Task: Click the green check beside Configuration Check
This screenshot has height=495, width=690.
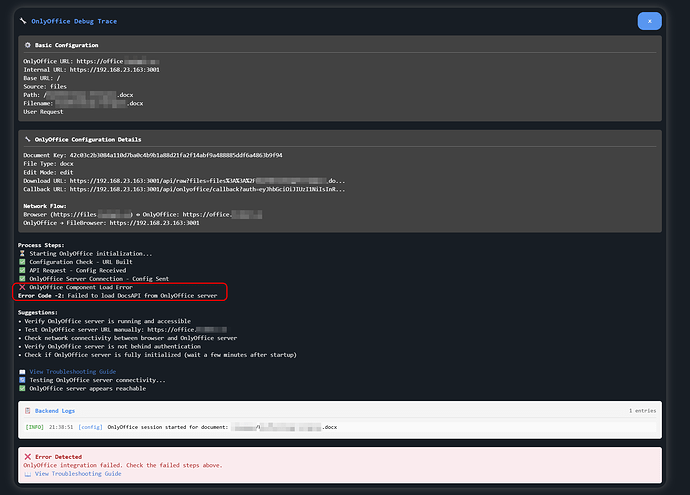Action: pyautogui.click(x=22, y=263)
